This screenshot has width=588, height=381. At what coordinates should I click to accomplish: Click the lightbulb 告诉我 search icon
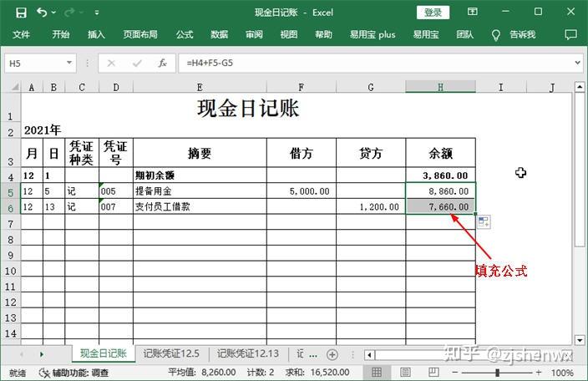495,35
